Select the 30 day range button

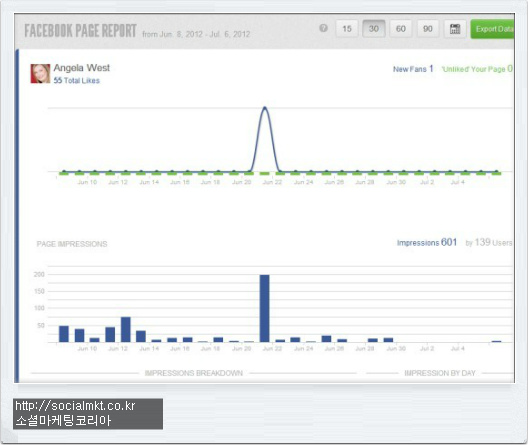tap(374, 29)
